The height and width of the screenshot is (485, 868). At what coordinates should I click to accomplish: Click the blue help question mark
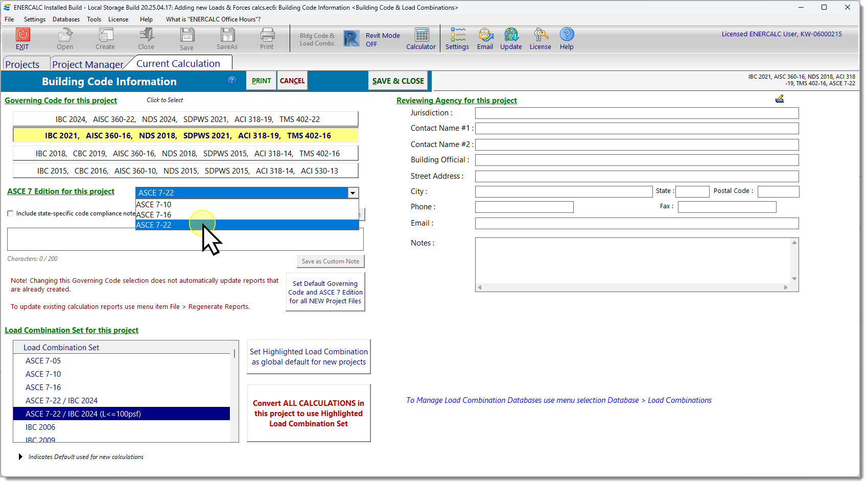232,80
